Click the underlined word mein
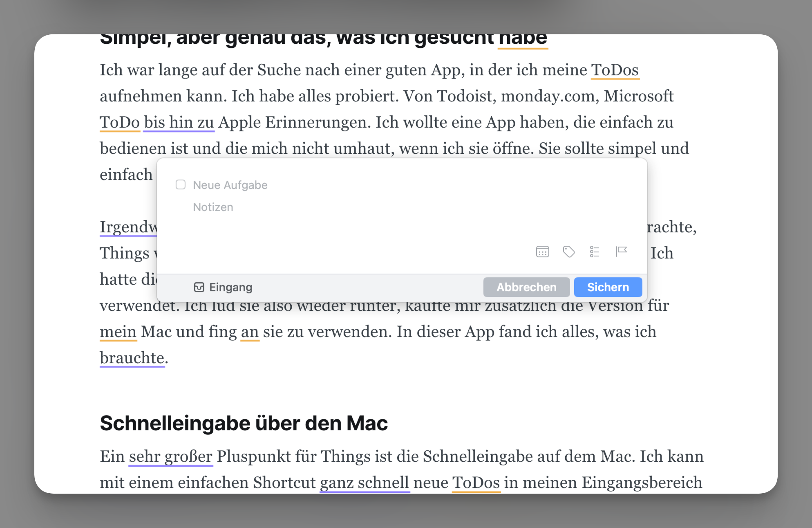 click(118, 332)
